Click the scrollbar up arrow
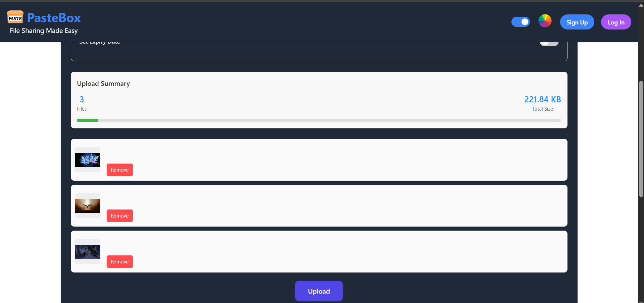The height and width of the screenshot is (303, 644). pyautogui.click(x=641, y=5)
